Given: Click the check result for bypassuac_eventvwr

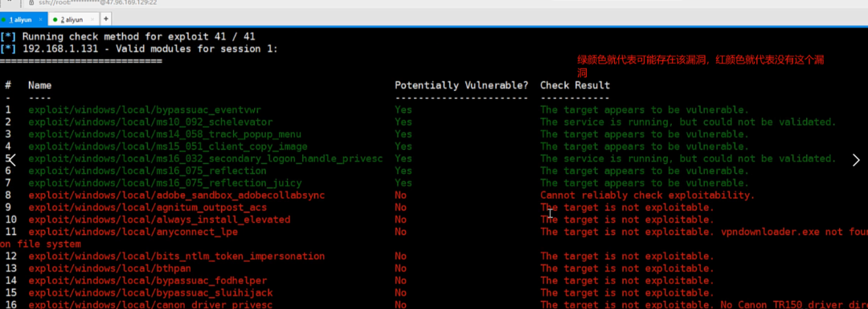Looking at the screenshot, I should pyautogui.click(x=645, y=109).
